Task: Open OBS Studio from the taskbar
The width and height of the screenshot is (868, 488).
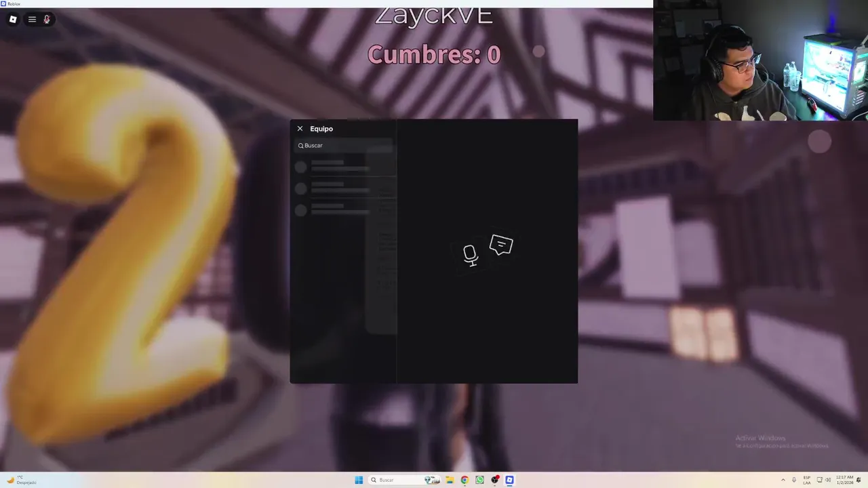Action: [x=495, y=480]
